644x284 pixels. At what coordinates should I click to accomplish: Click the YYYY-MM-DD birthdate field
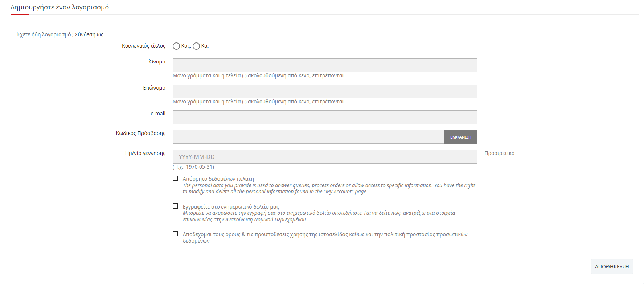(x=325, y=157)
